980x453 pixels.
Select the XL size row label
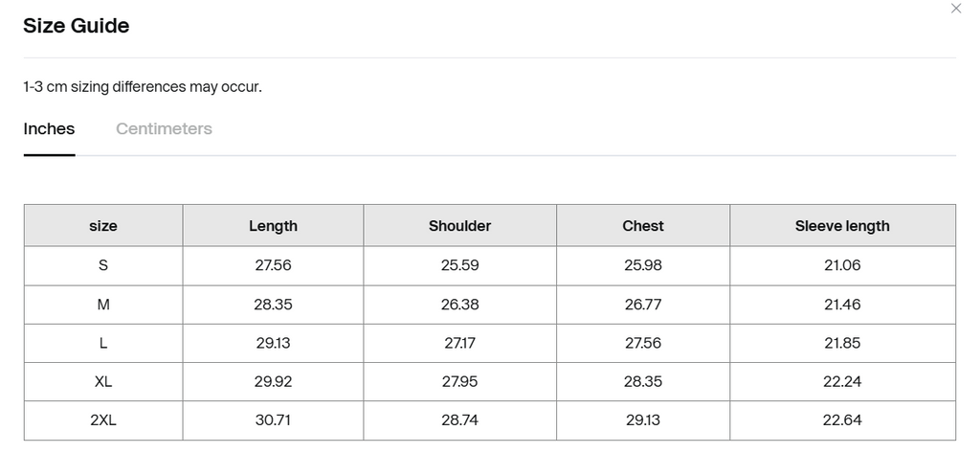[x=103, y=381]
